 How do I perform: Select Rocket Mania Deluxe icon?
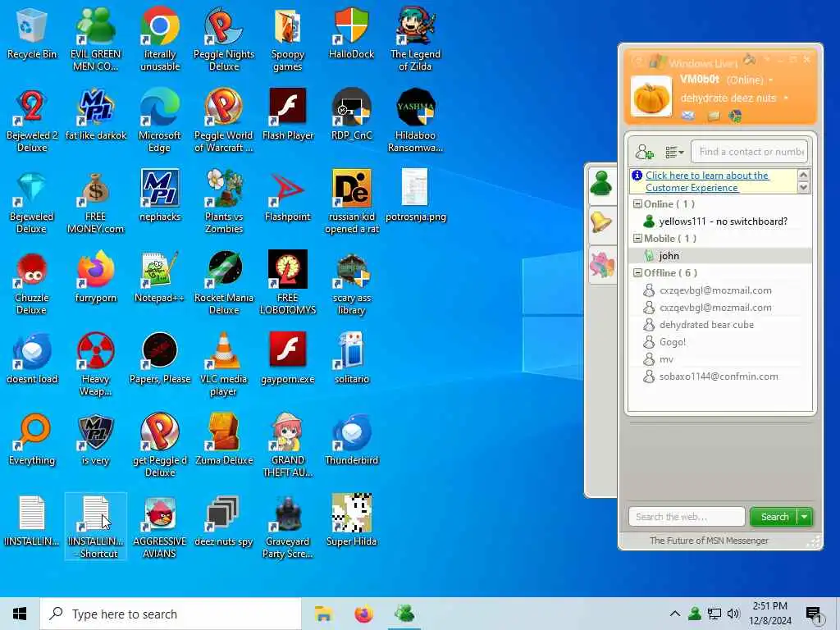[x=224, y=283]
